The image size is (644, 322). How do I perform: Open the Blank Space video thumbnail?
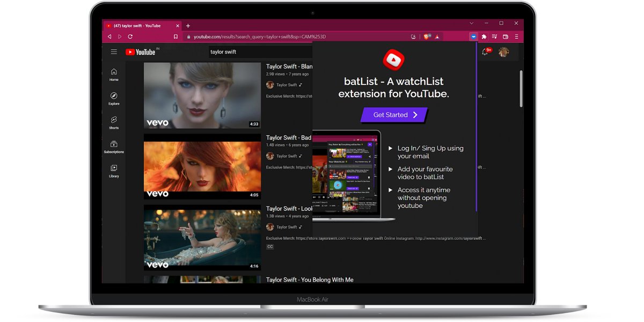(202, 96)
